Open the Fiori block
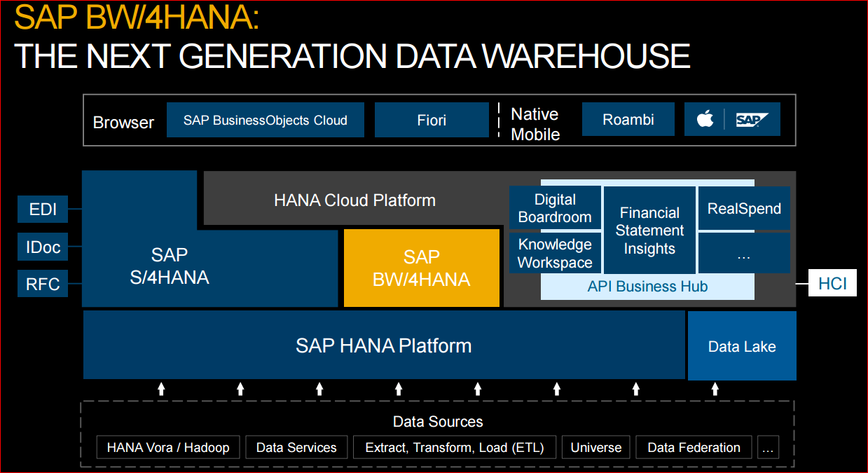868x473 pixels. coord(432,120)
